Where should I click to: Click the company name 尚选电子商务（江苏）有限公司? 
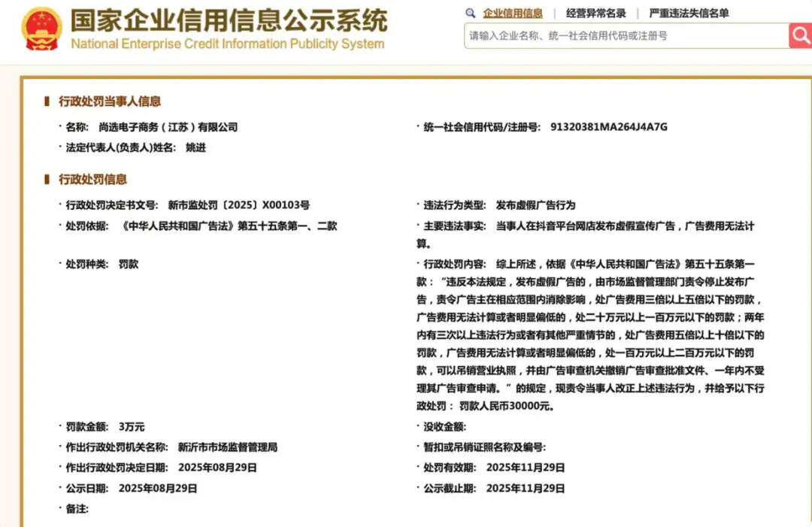[163, 127]
